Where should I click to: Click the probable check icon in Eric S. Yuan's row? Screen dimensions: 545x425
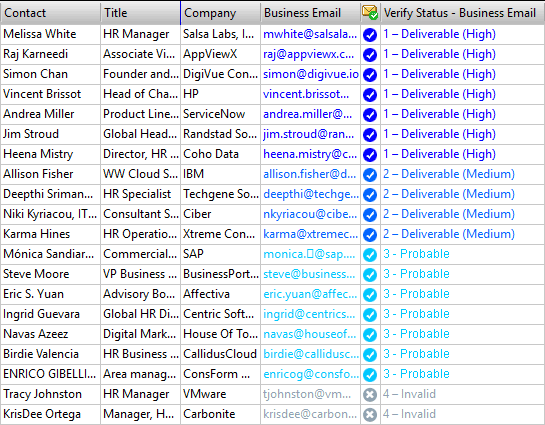coord(370,295)
